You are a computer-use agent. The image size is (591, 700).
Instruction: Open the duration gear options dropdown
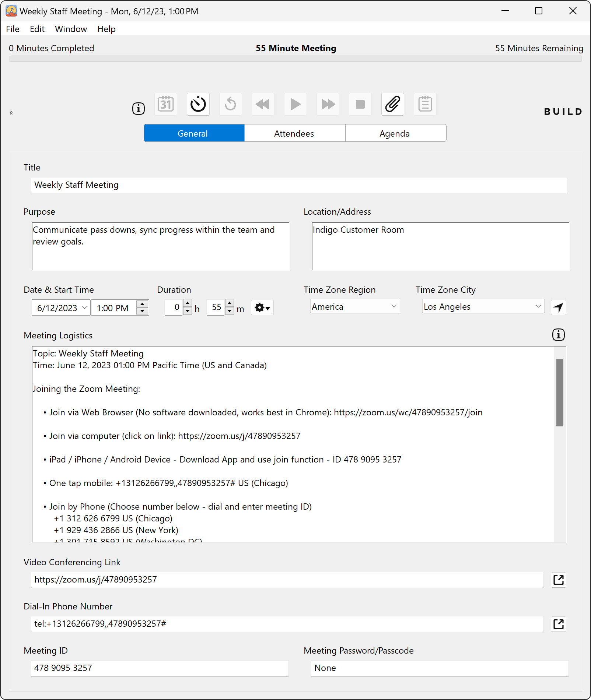[x=262, y=307]
